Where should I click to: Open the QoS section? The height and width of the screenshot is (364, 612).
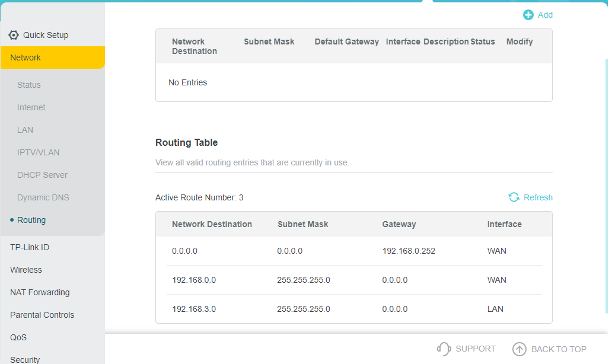coord(18,337)
